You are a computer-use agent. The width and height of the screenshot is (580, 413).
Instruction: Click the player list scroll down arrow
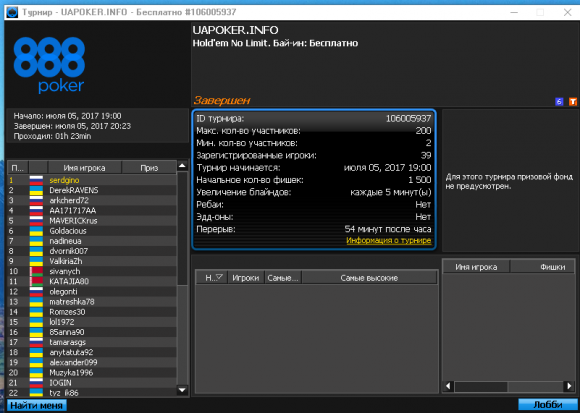pos(182,390)
